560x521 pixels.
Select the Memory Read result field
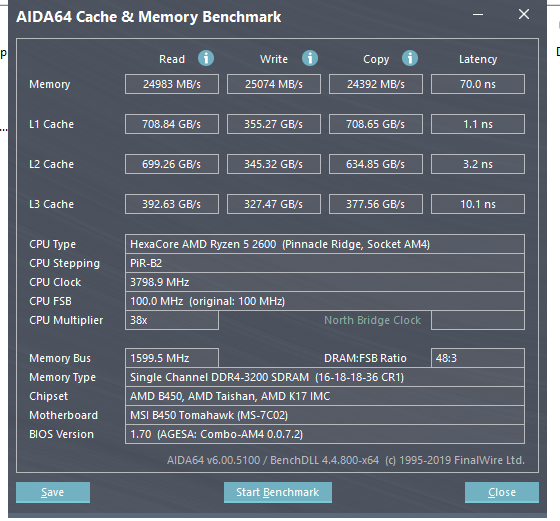point(172,84)
